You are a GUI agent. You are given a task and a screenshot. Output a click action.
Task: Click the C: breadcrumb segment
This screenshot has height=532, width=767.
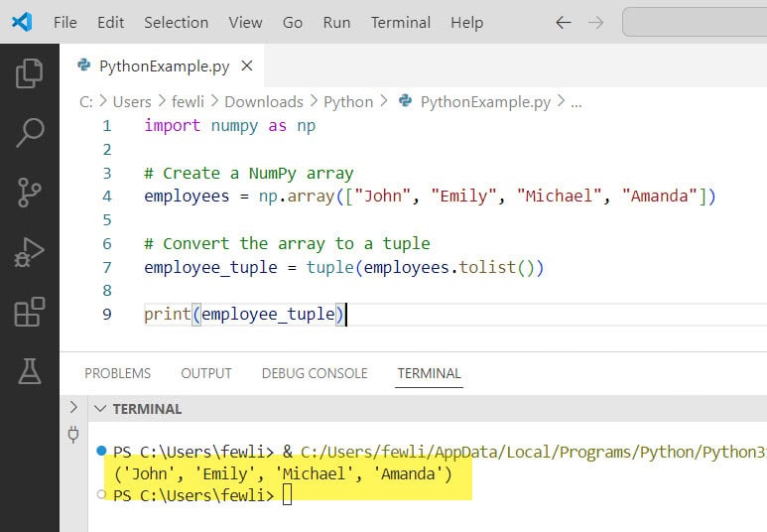pyautogui.click(x=85, y=102)
